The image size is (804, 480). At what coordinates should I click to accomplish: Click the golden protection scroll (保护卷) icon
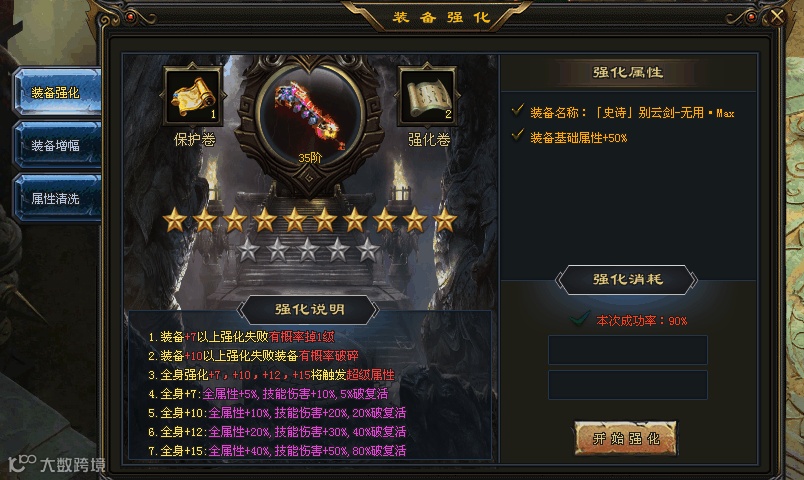(x=193, y=96)
